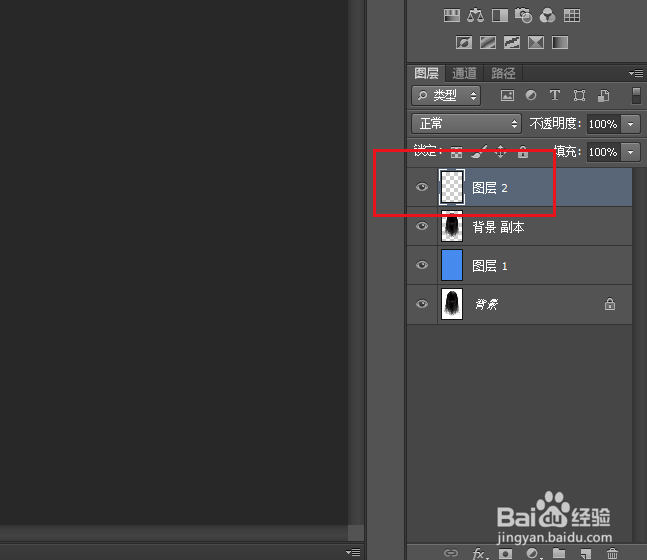Add an Invert adjustment layer
The image size is (647, 560).
[x=464, y=43]
